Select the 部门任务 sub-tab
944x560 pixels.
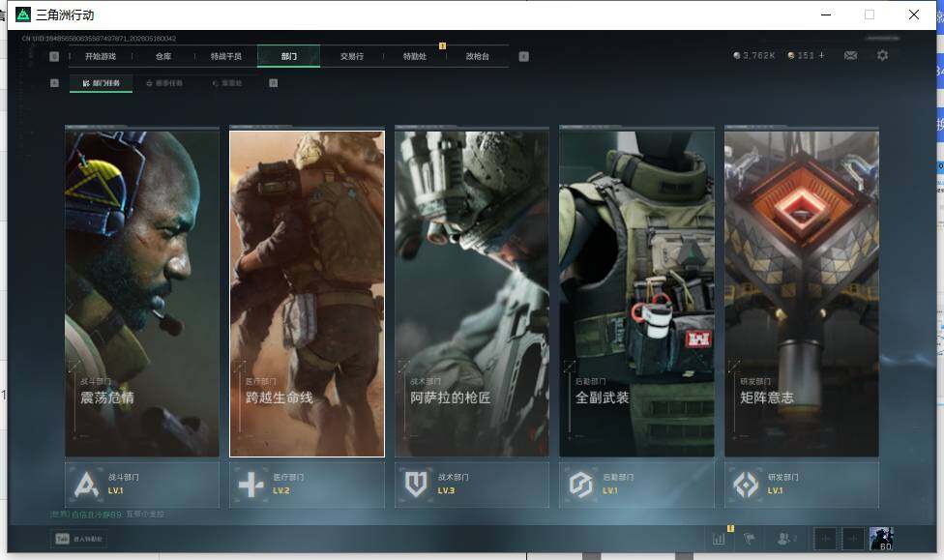click(102, 83)
